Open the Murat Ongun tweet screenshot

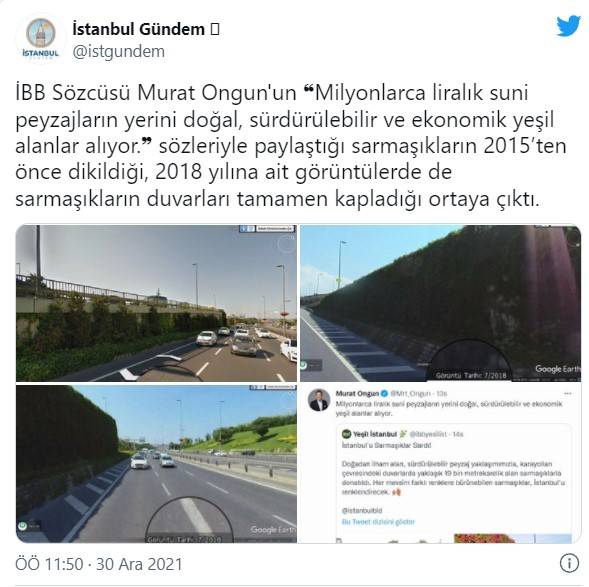(x=440, y=464)
